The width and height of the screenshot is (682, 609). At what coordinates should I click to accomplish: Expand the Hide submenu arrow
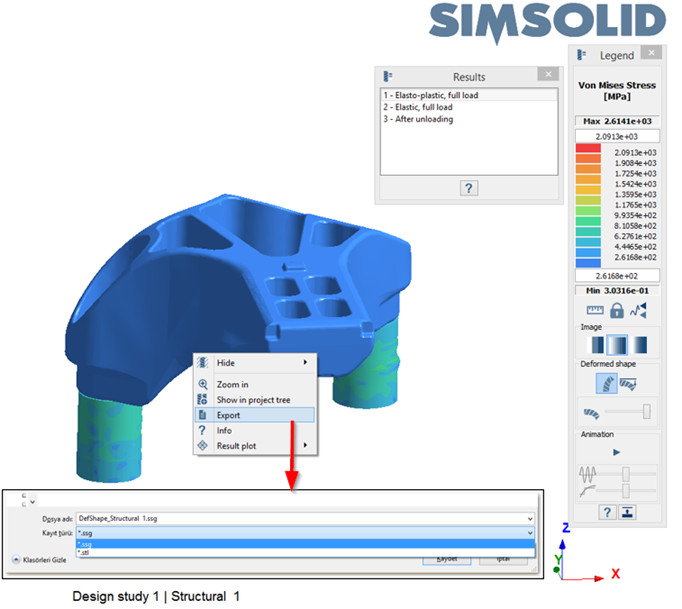tap(305, 362)
